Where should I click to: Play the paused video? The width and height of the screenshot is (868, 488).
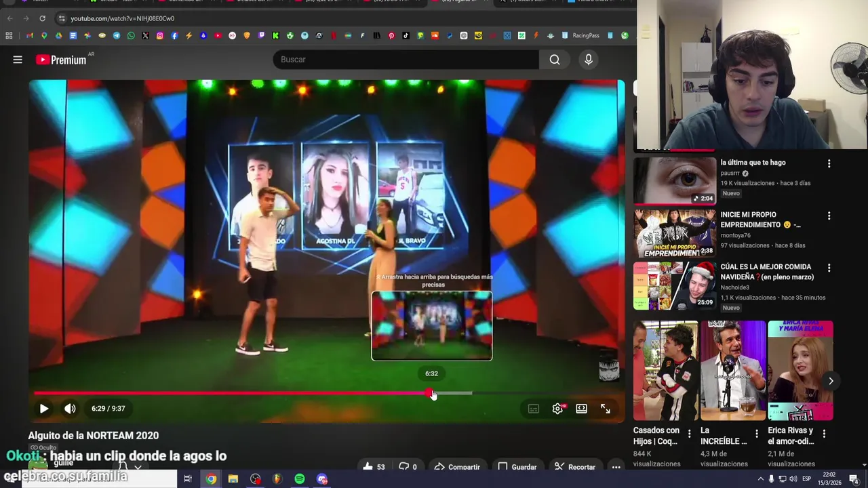coord(43,409)
